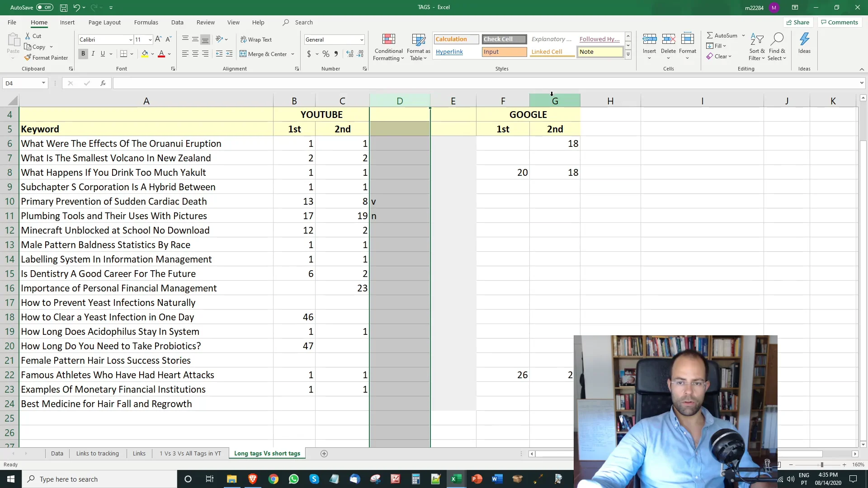Open the Formulas ribbon tab
Image resolution: width=868 pixels, height=488 pixels.
(x=146, y=22)
